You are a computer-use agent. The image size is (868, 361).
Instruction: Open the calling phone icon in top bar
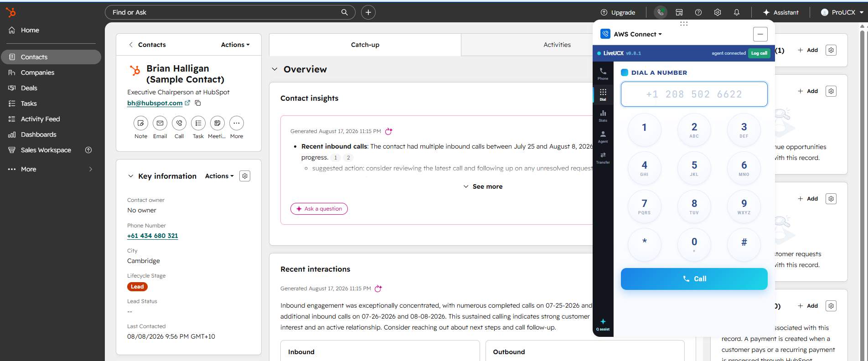point(660,12)
